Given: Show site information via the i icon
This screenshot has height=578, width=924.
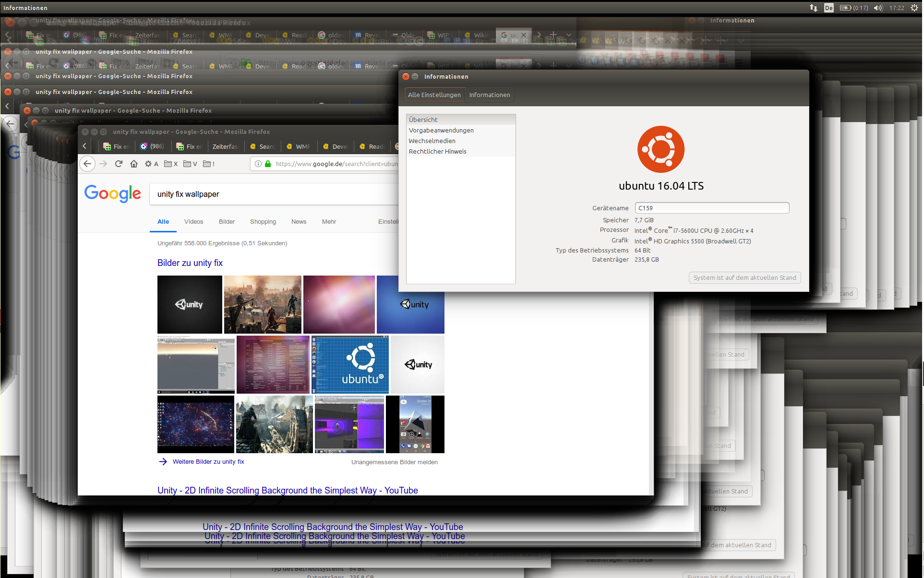Looking at the screenshot, I should tap(258, 164).
